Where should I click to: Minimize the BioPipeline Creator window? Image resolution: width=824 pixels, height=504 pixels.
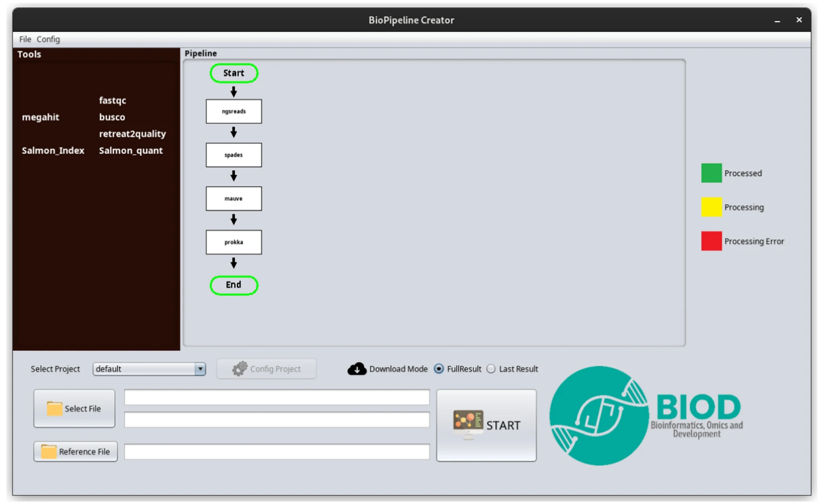click(777, 21)
